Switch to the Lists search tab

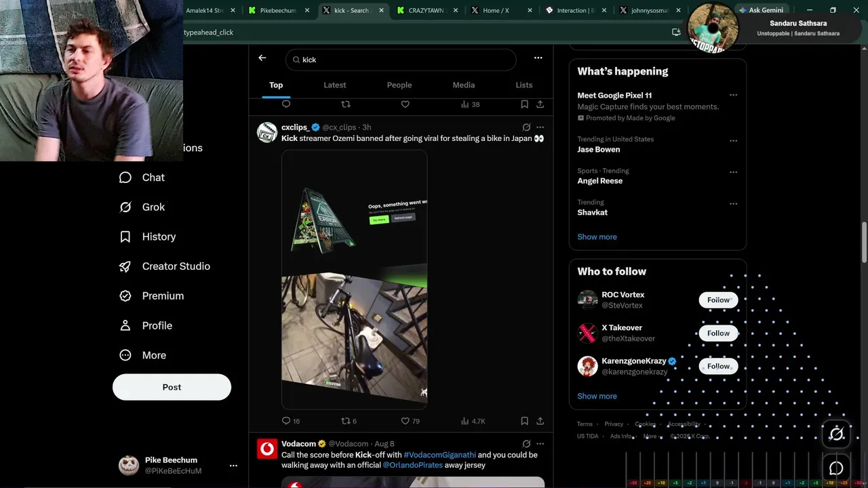click(524, 85)
